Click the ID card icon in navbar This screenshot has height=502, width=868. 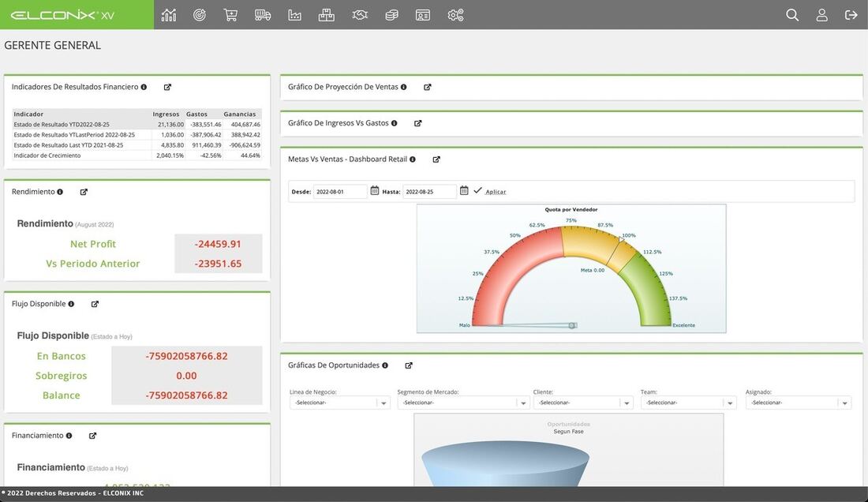(422, 15)
